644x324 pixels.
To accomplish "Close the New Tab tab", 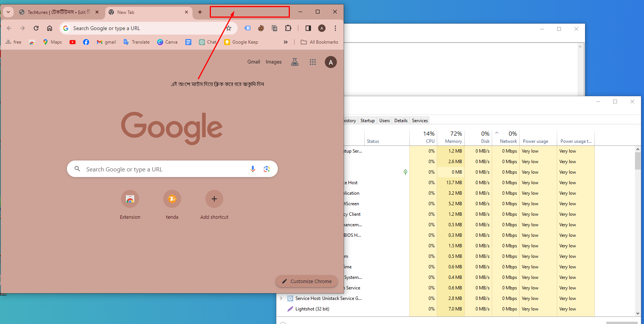I will pos(186,12).
